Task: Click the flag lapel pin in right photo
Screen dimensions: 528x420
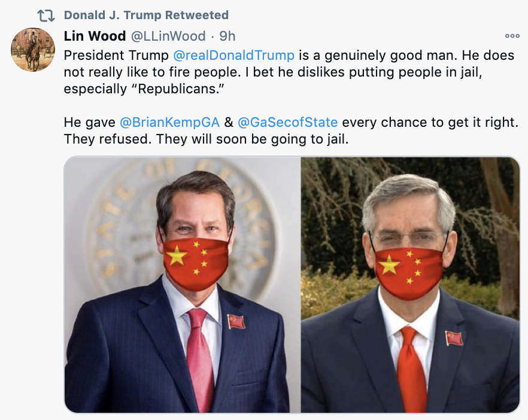Action: 454,338
